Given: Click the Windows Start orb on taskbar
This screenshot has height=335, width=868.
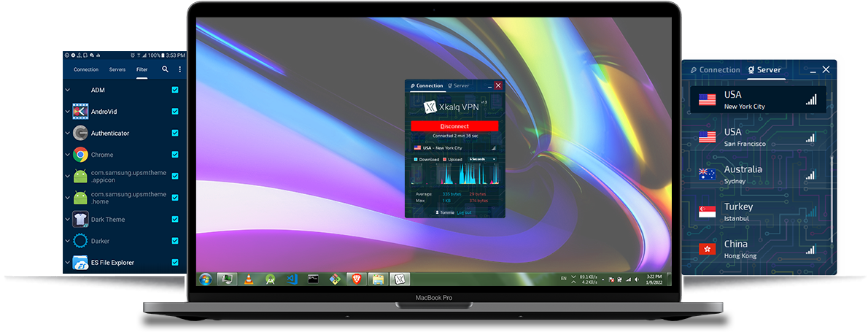Looking at the screenshot, I should 205,279.
